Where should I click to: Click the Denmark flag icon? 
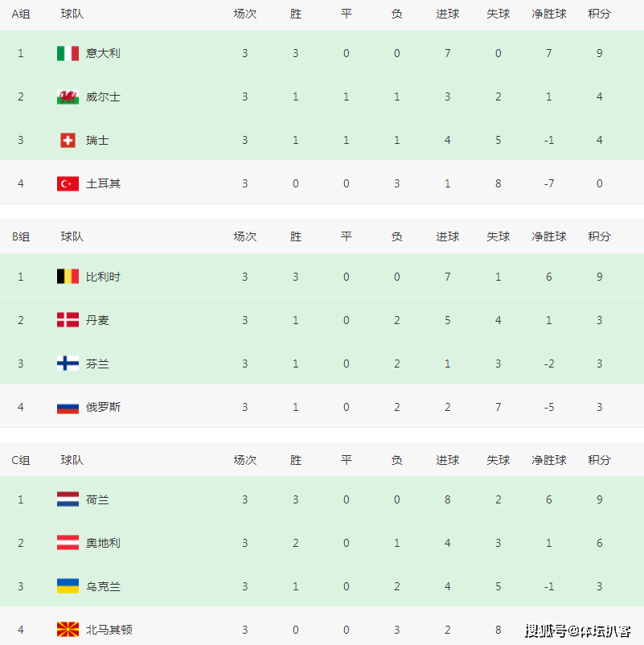(68, 320)
